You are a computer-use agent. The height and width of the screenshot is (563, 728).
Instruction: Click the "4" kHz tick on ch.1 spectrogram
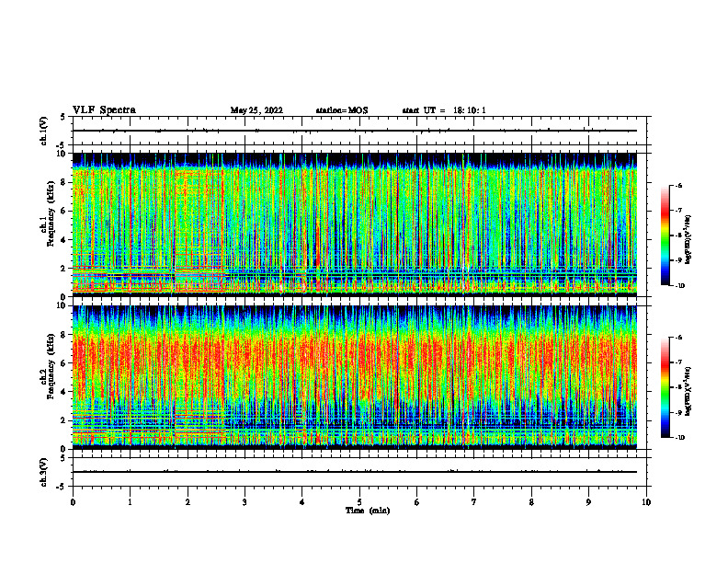tap(64, 240)
